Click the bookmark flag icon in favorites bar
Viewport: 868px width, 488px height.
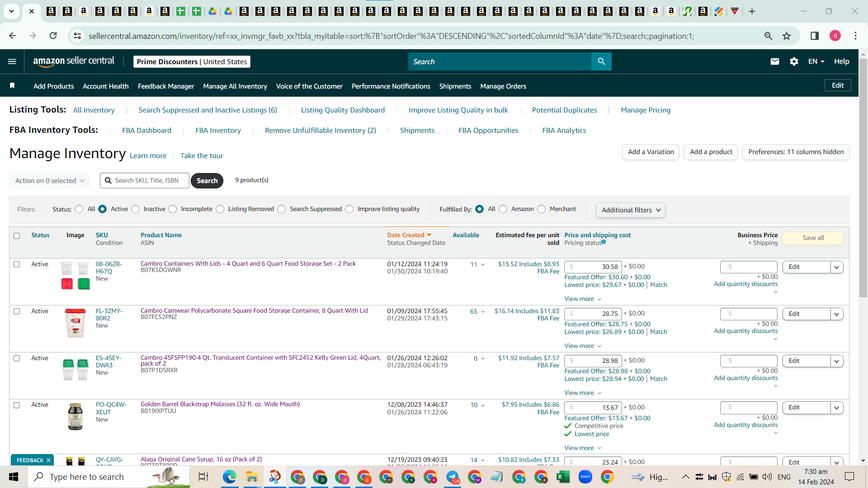pos(12,86)
